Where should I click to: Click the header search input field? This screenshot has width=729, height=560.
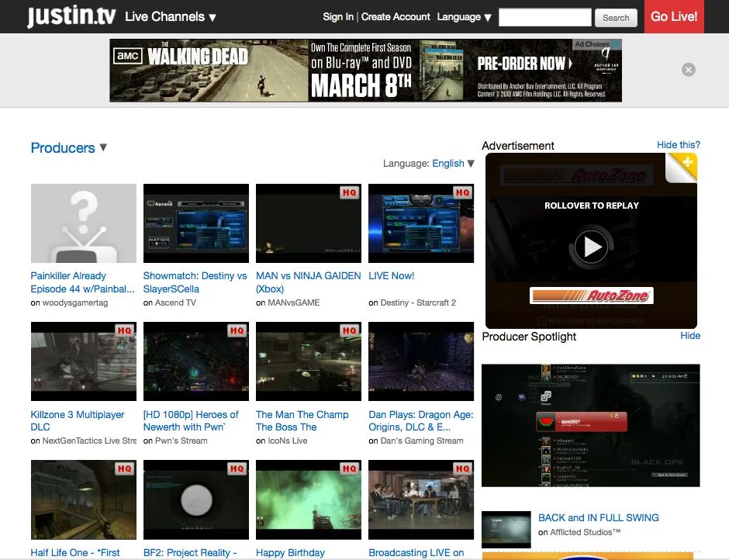tap(545, 17)
